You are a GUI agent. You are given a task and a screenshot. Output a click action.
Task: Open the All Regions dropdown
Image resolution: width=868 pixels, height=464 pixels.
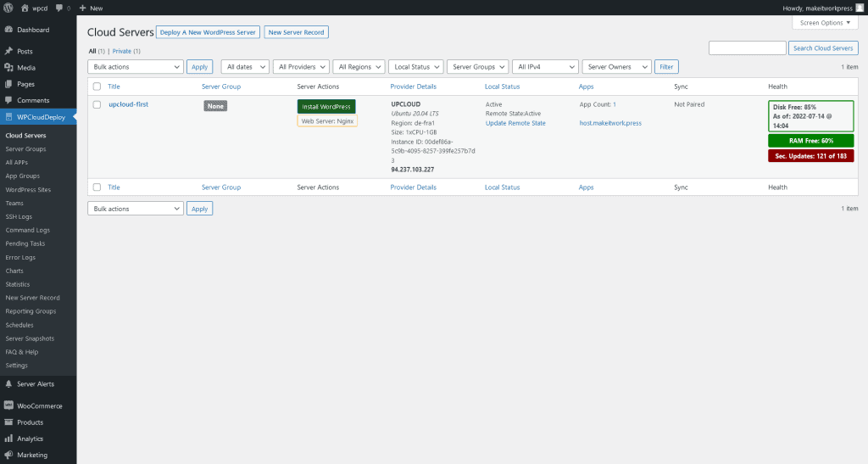coord(359,67)
